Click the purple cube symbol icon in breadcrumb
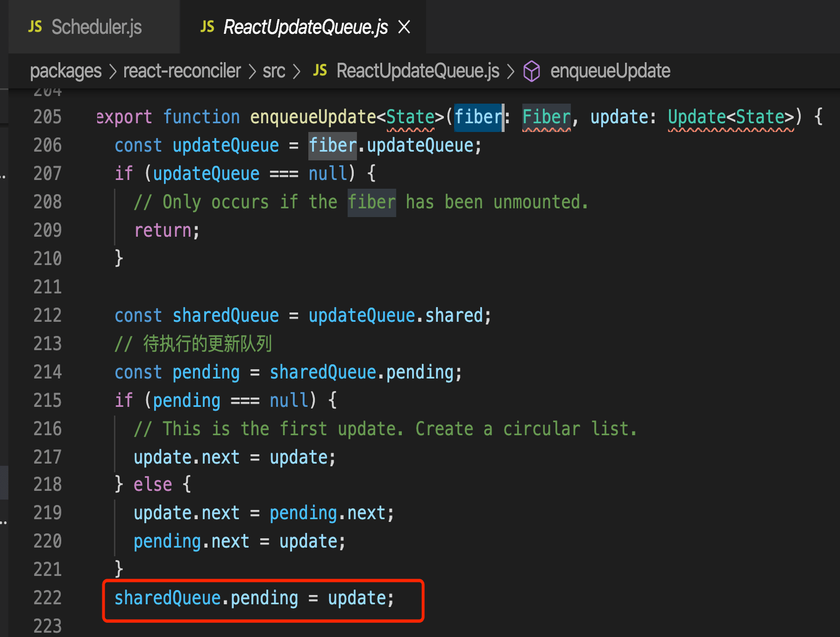This screenshot has height=637, width=840. (531, 71)
